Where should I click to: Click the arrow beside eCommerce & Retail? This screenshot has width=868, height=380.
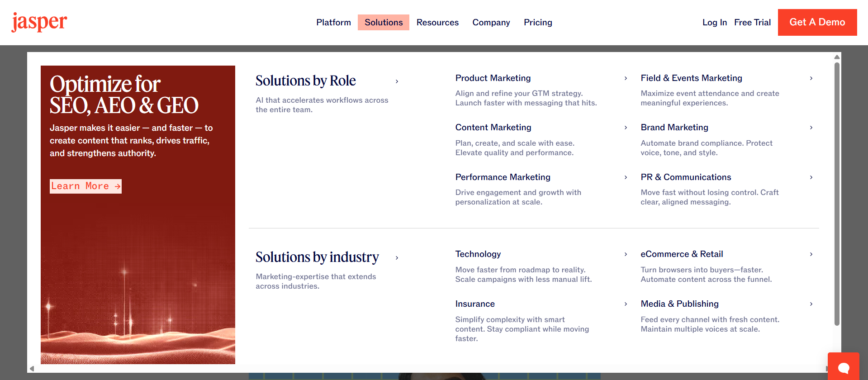811,254
